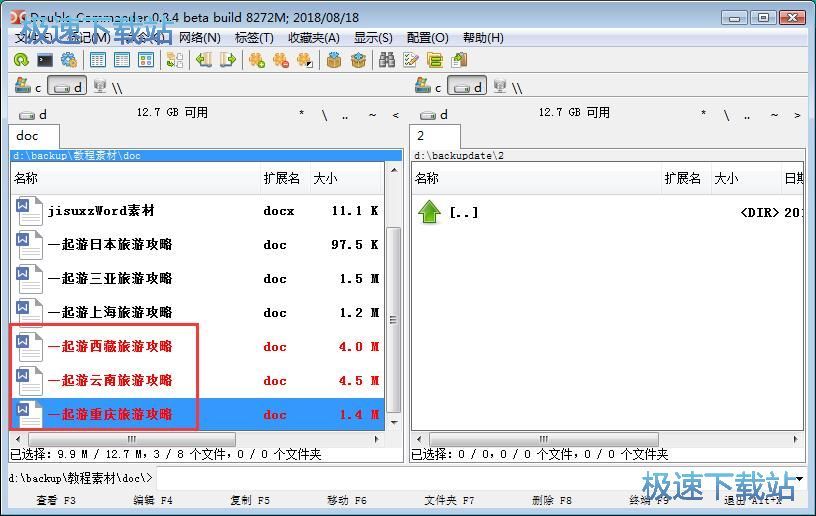
Task: Click invert selection toolbar icon
Action: [305, 60]
